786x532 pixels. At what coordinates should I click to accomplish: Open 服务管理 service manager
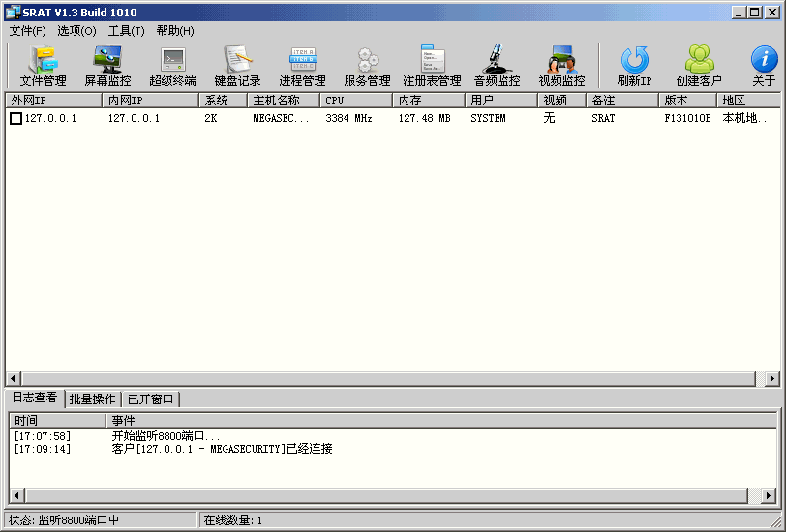(x=367, y=66)
